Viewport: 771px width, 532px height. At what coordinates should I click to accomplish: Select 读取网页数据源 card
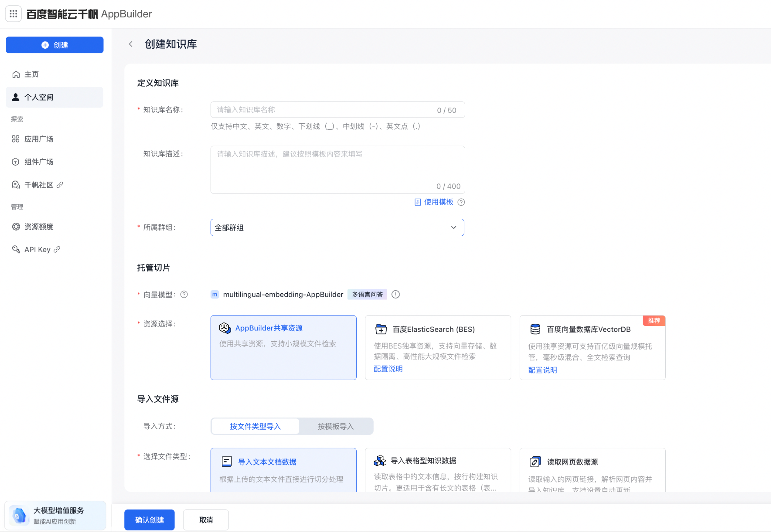(x=592, y=470)
